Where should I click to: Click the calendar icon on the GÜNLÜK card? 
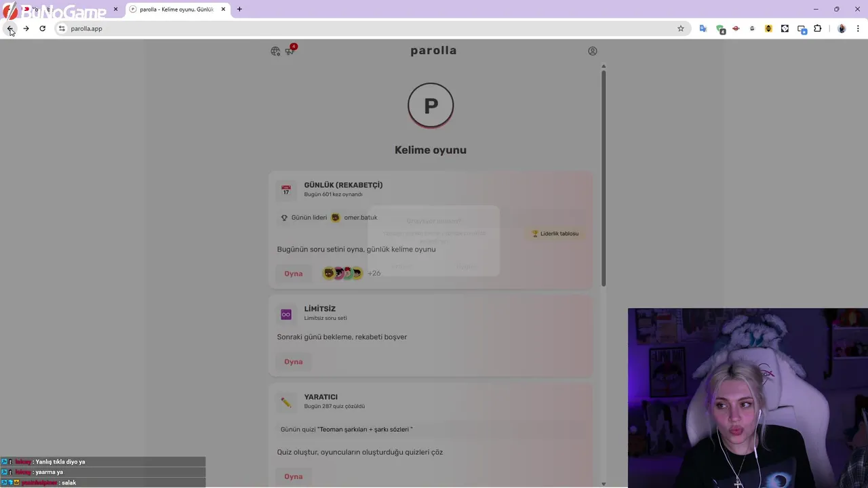point(286,190)
